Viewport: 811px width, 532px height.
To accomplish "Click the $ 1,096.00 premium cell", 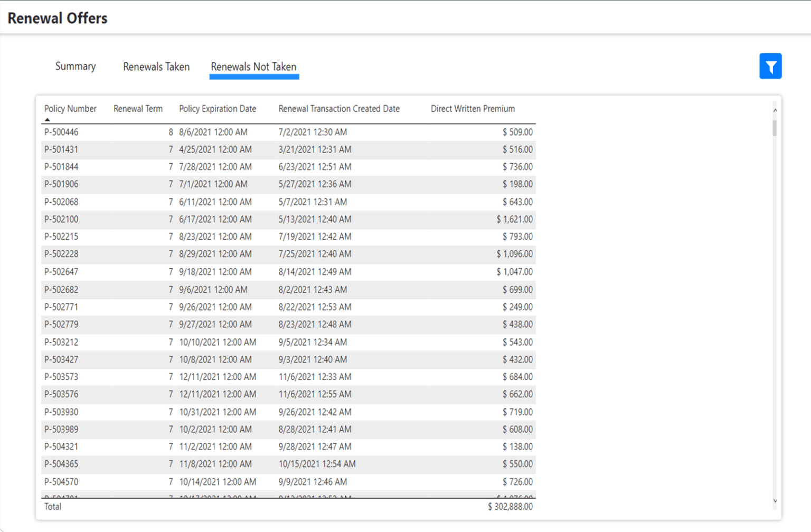I will (x=514, y=254).
